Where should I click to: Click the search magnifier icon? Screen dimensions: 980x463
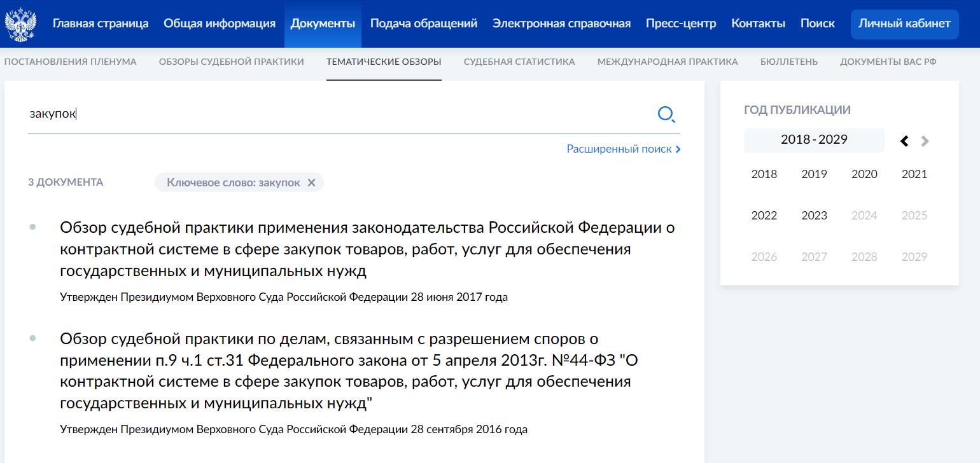(666, 115)
